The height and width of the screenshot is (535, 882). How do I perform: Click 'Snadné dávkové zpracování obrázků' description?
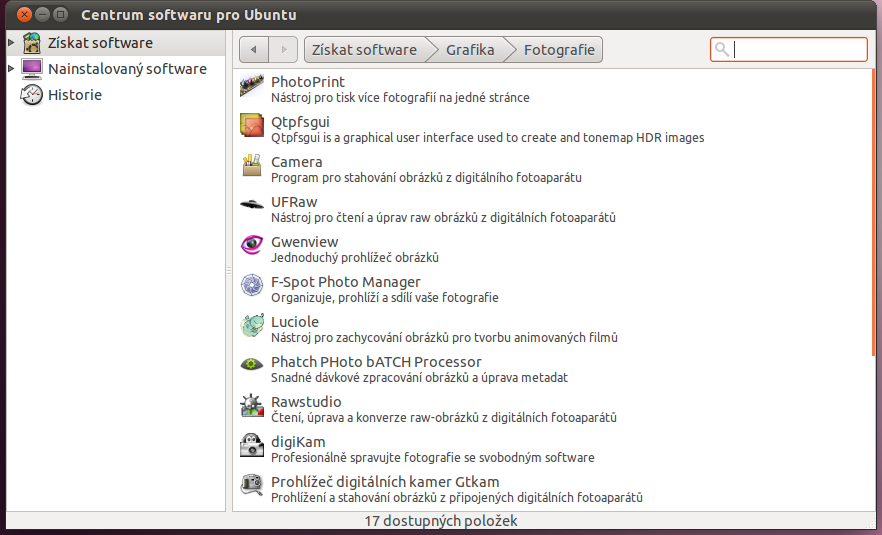419,377
